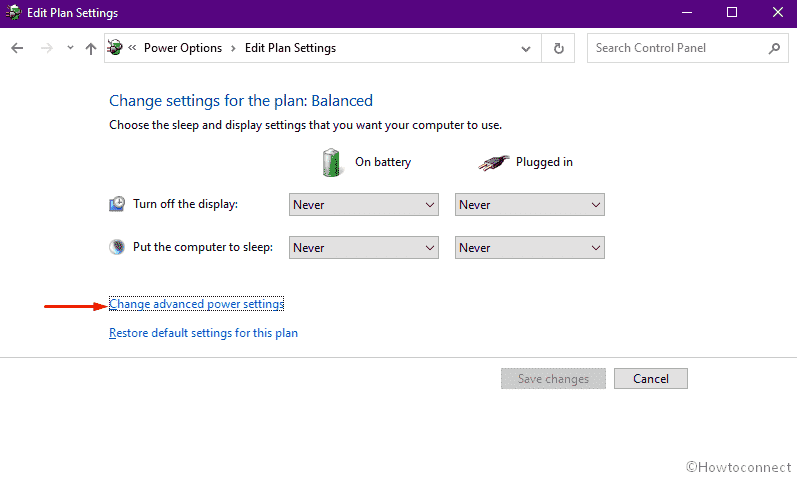The width and height of the screenshot is (797, 480).
Task: Click Restore default settings for this plan
Action: (x=203, y=333)
